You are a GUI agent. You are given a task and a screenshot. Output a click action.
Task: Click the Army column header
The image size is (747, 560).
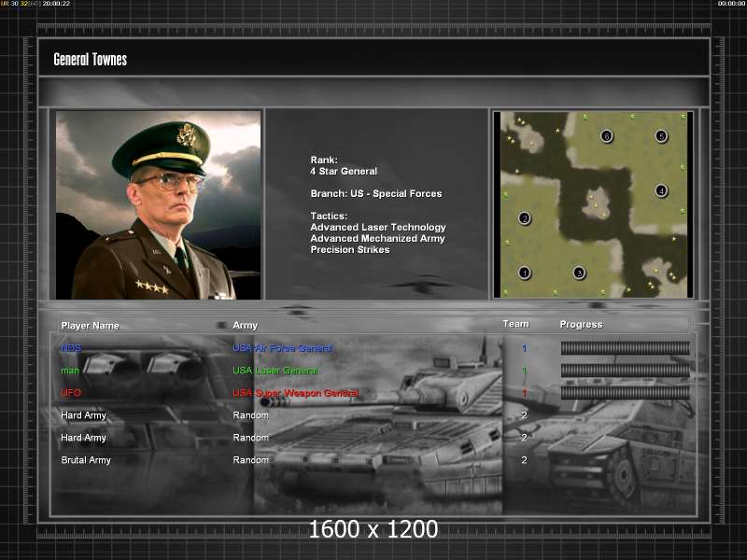pos(246,325)
